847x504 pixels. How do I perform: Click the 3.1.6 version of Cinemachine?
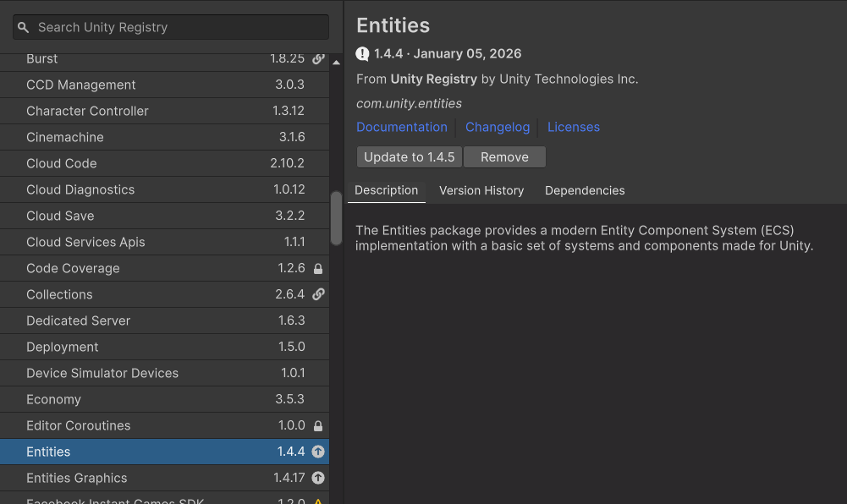[x=292, y=137]
